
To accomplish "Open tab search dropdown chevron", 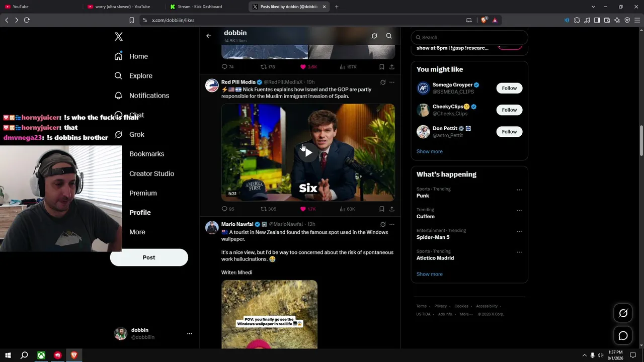I will click(x=593, y=7).
